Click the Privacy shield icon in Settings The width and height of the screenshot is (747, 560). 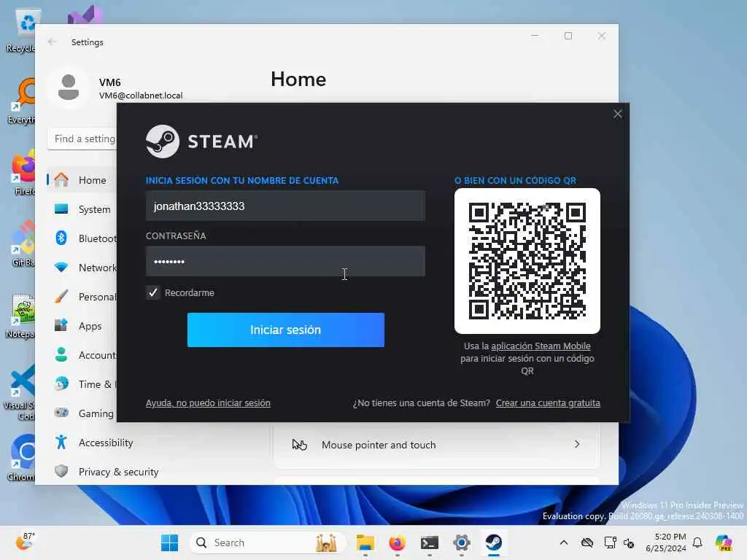click(61, 471)
